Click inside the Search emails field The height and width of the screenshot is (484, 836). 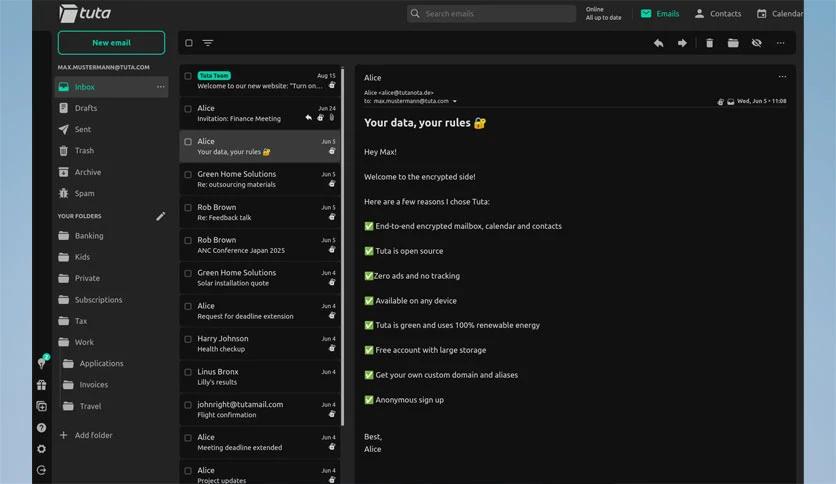coord(492,14)
